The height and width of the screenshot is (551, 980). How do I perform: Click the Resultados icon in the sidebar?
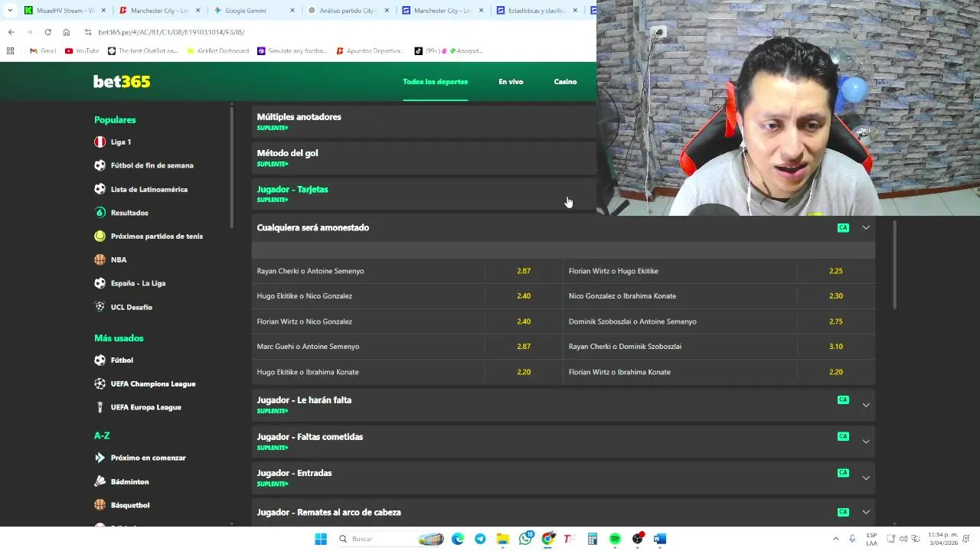coord(100,212)
